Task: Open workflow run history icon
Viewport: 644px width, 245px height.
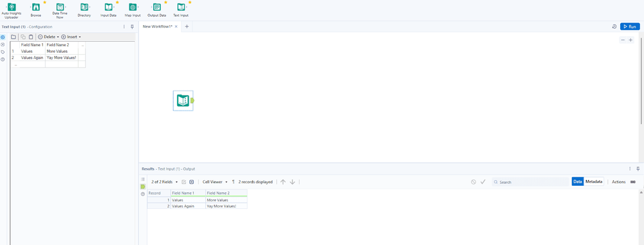Action: coord(614,26)
